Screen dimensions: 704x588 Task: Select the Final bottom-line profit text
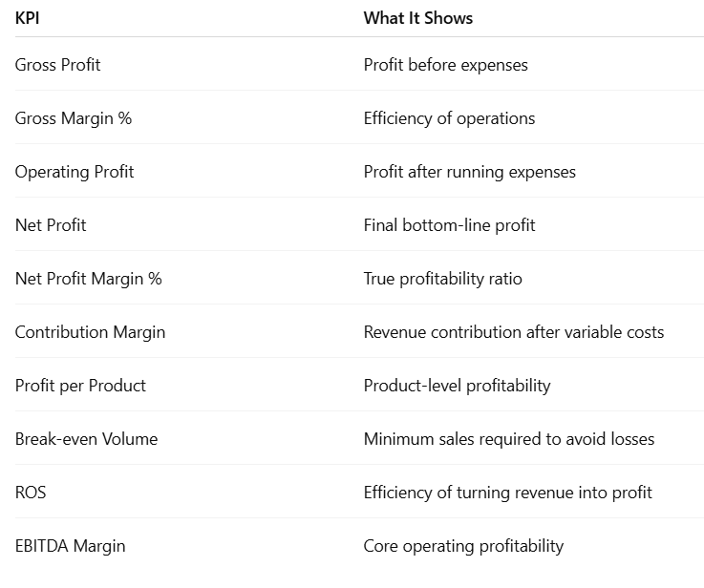click(449, 225)
